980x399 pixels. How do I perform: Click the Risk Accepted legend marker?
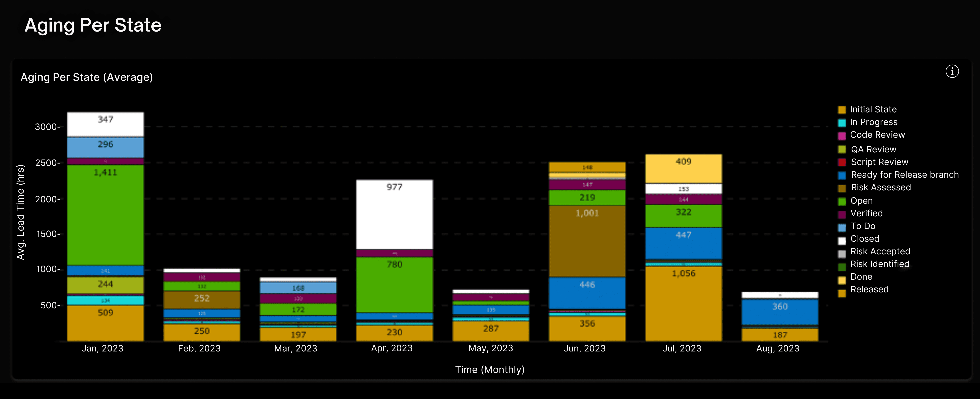click(842, 251)
